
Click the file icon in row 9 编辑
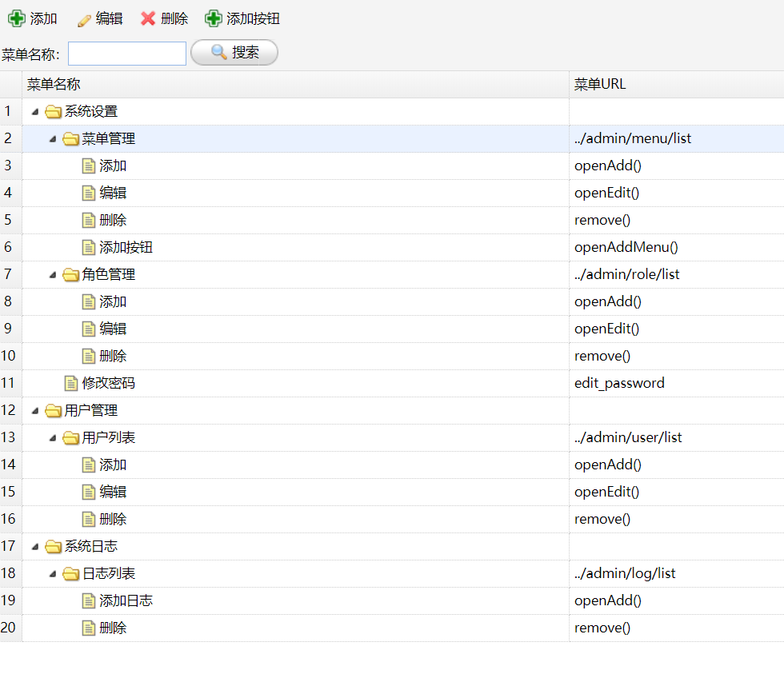89,329
